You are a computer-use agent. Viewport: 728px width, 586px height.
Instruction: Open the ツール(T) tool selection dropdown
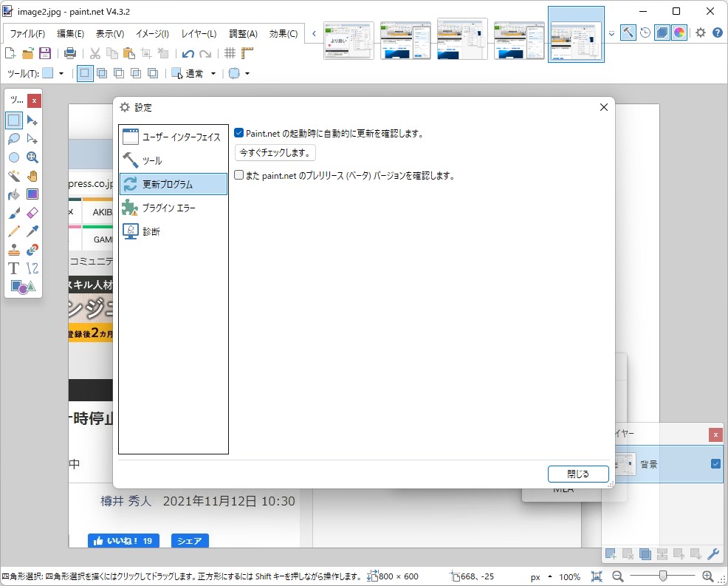pyautogui.click(x=62, y=72)
